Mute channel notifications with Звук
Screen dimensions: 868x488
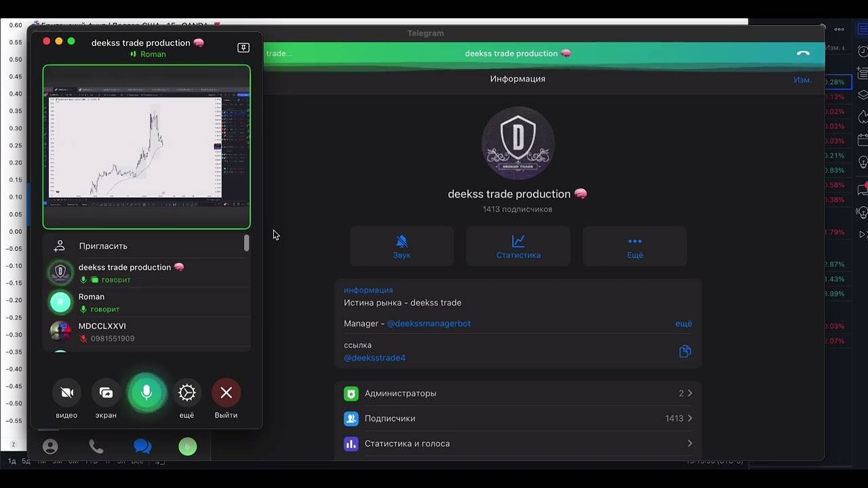point(401,246)
